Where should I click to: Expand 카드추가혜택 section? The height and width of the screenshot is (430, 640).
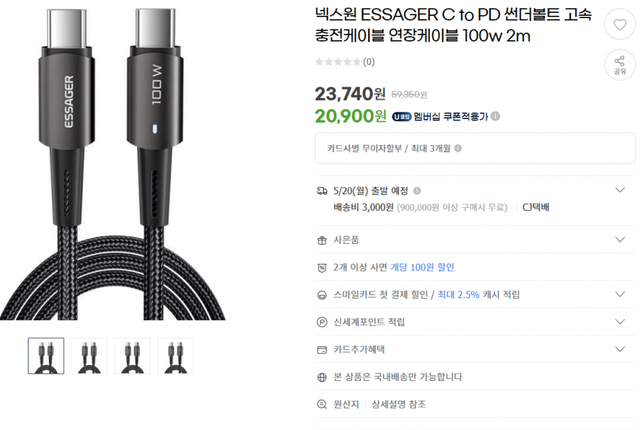(620, 349)
